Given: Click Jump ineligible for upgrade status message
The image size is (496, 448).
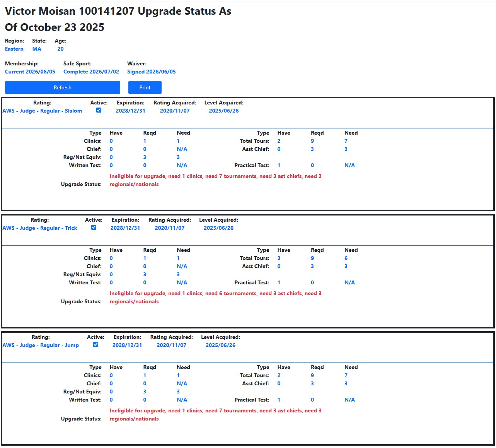Looking at the screenshot, I should (x=216, y=415).
